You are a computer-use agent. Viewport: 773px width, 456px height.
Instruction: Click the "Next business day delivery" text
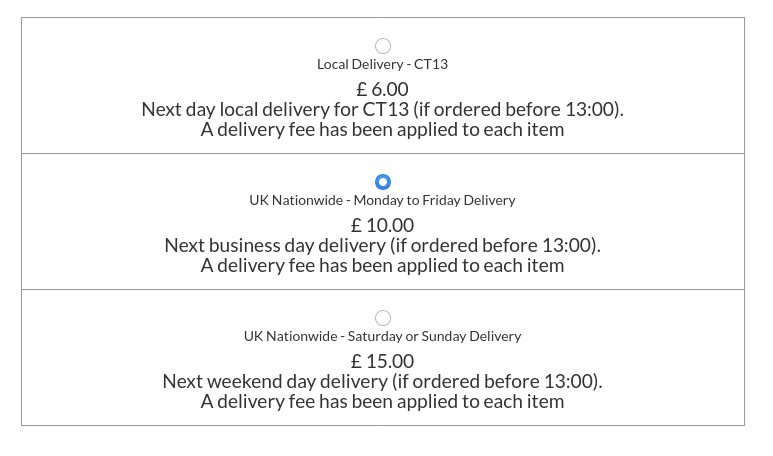[x=274, y=245]
